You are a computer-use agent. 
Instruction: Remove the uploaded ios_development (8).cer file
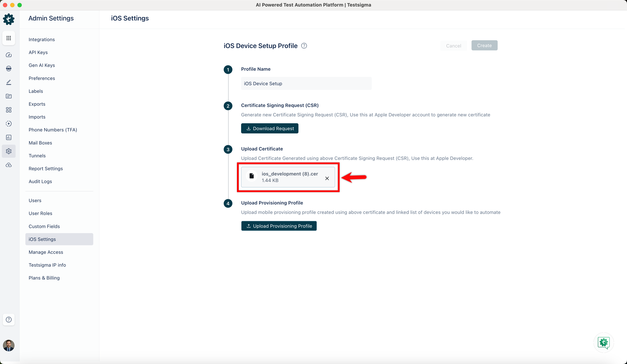[x=327, y=178]
